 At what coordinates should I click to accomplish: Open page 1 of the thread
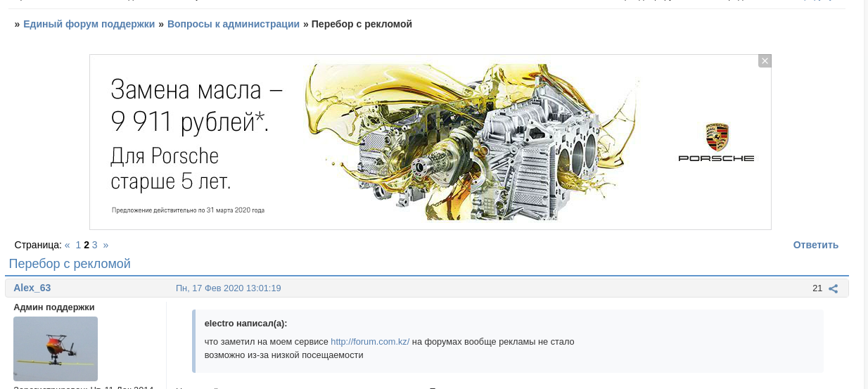(x=78, y=245)
